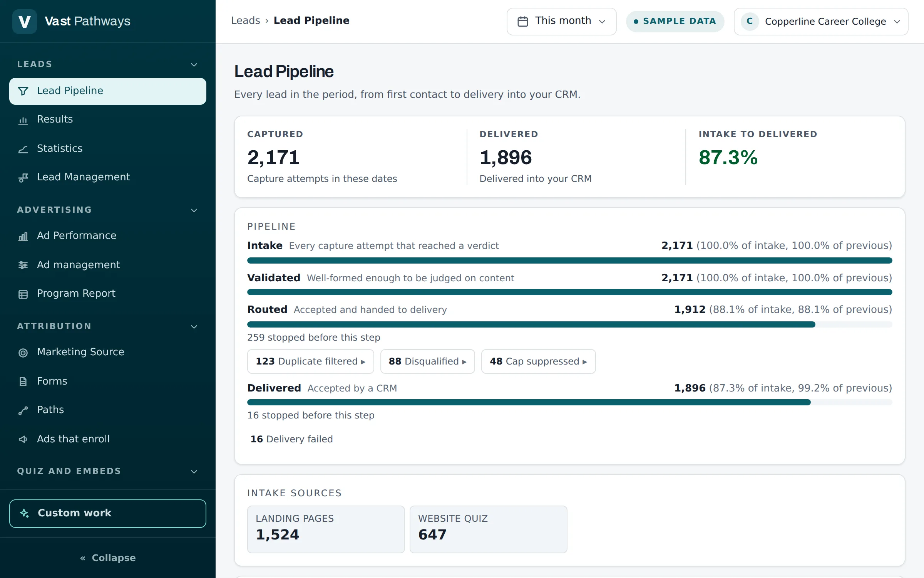Navigate to Lead Management
Viewport: 924px width, 578px height.
click(x=108, y=177)
